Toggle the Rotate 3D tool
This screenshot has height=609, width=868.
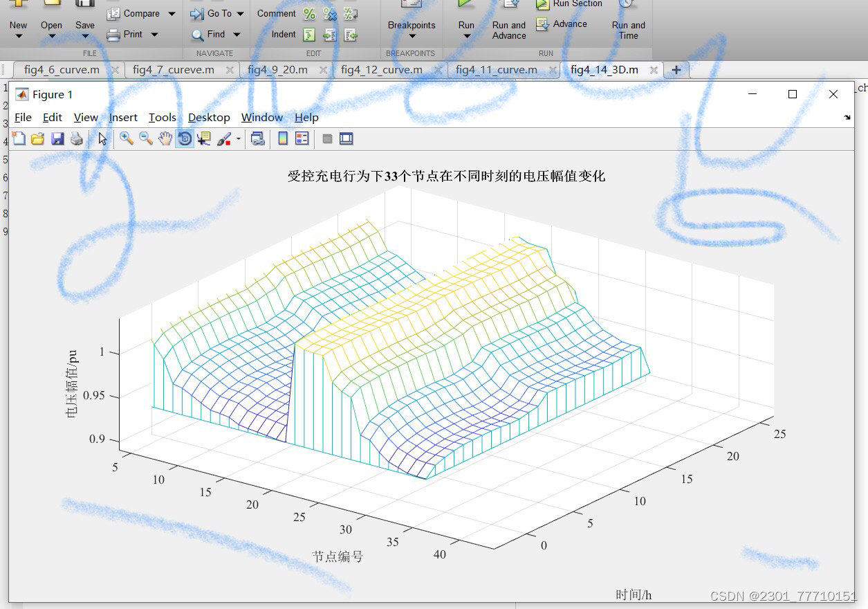(x=185, y=139)
